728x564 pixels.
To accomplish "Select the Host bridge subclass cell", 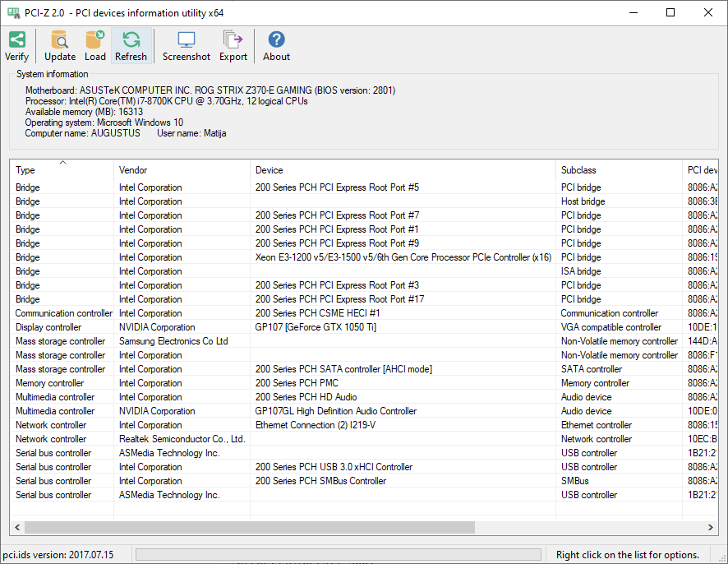I will (583, 201).
